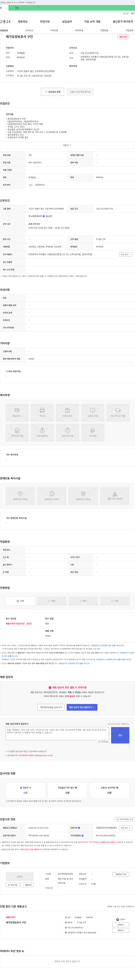
Task: Click the 채용시까지 status badge at top
Action: 123,37
